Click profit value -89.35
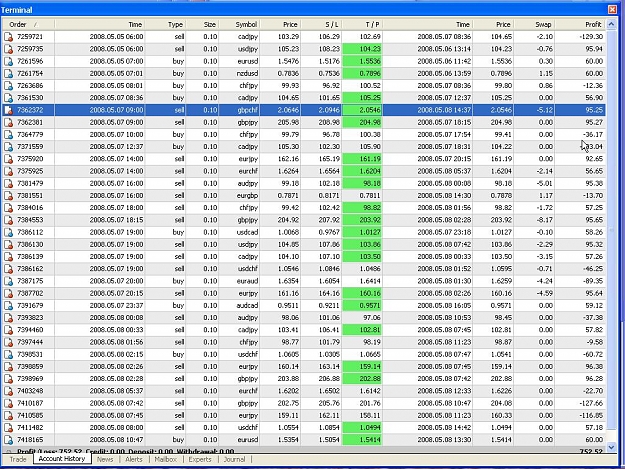The image size is (625, 469). pos(592,281)
